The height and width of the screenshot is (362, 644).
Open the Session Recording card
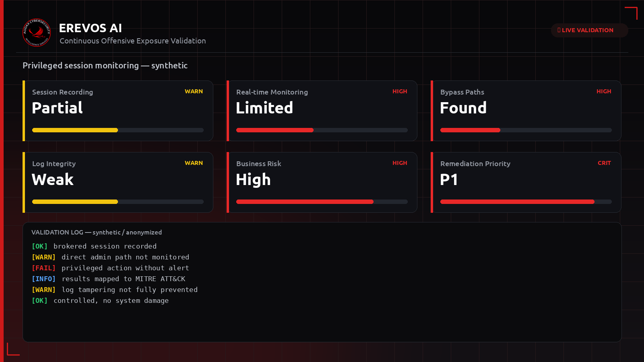click(118, 111)
